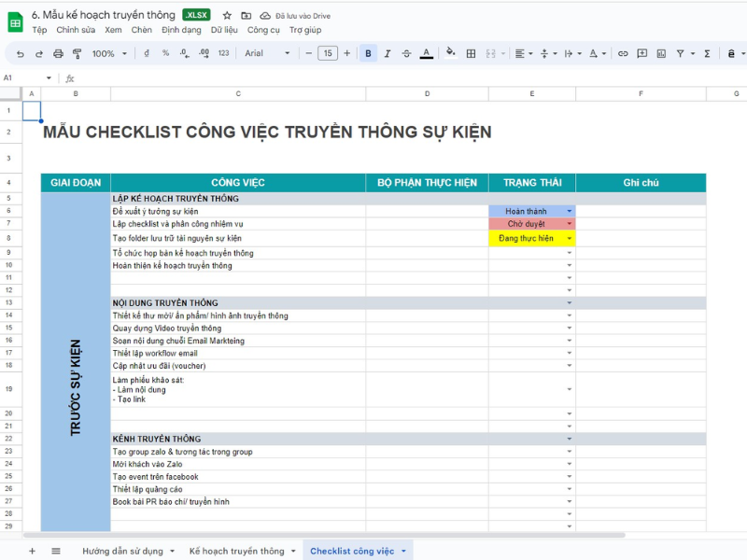The width and height of the screenshot is (747, 560).
Task: Click the add new sheet plus button
Action: point(32,551)
